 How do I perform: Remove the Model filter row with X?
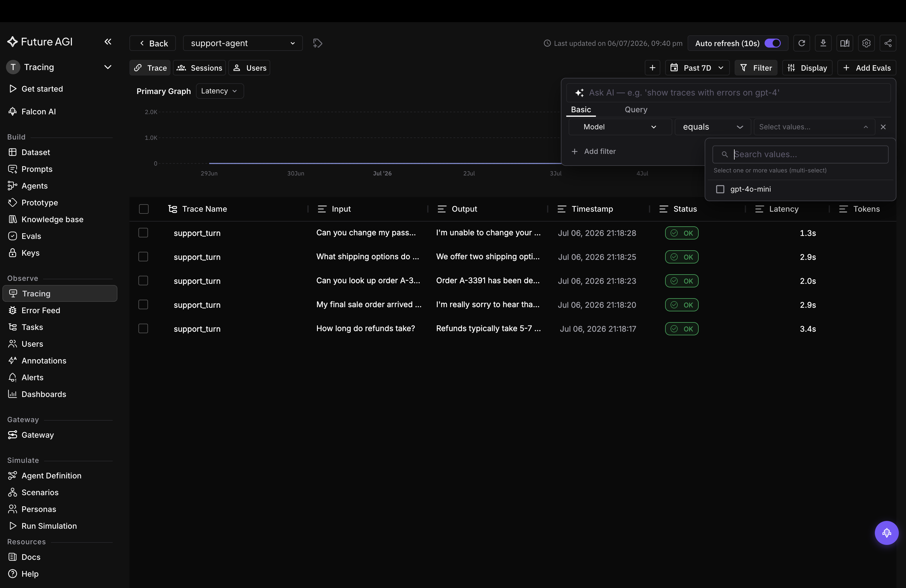883,127
